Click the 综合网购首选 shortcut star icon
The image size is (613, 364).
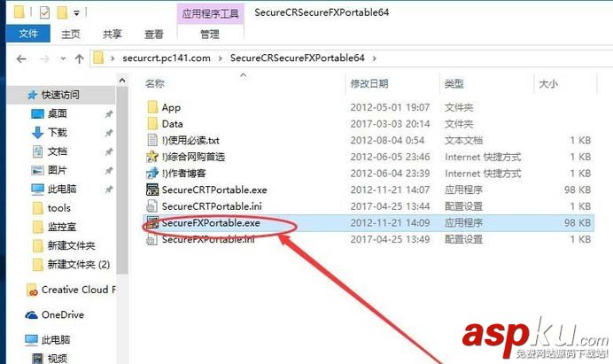tap(152, 157)
